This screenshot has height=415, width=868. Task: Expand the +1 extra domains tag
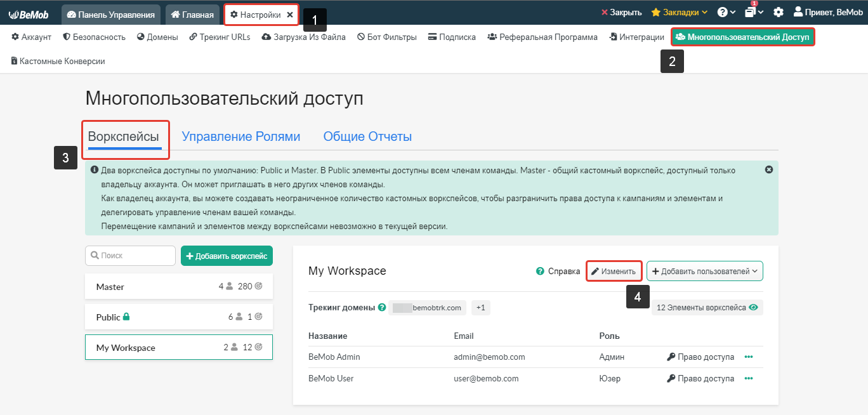[x=480, y=308]
